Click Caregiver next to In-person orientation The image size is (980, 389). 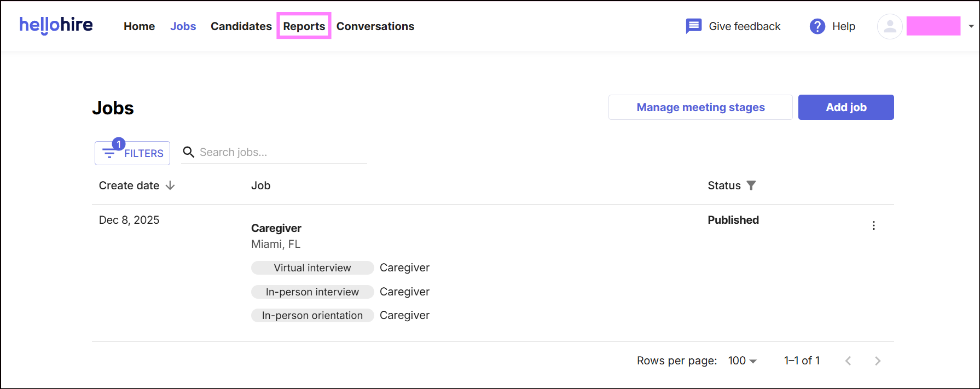pos(404,315)
